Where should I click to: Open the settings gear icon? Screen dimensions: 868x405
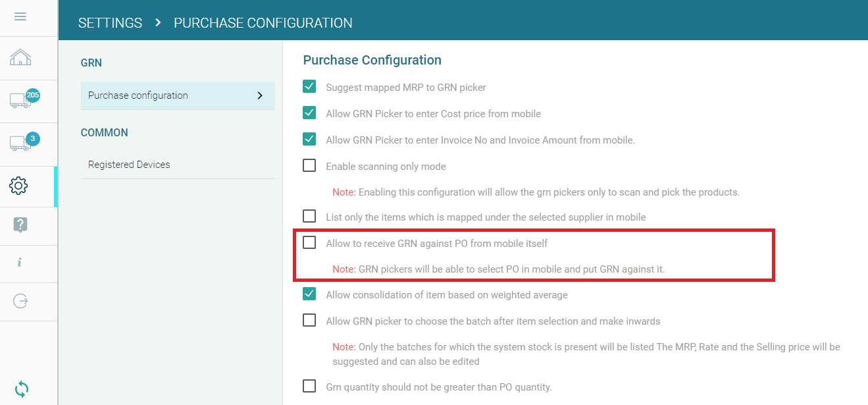(x=19, y=186)
